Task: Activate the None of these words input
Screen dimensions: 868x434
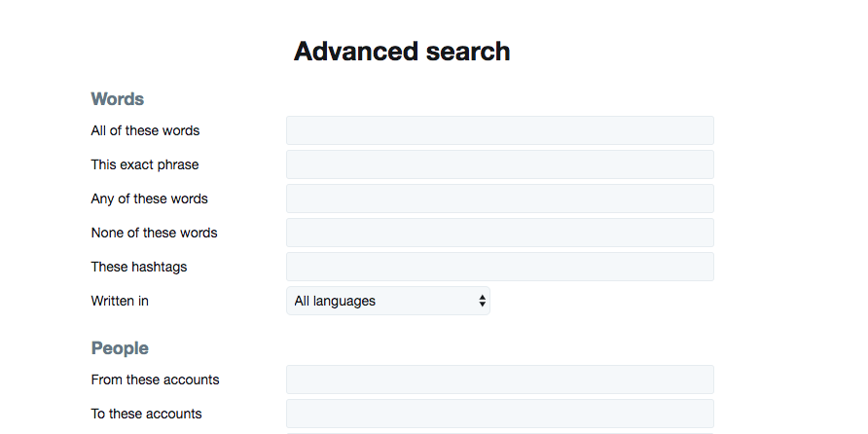Action: pos(500,233)
